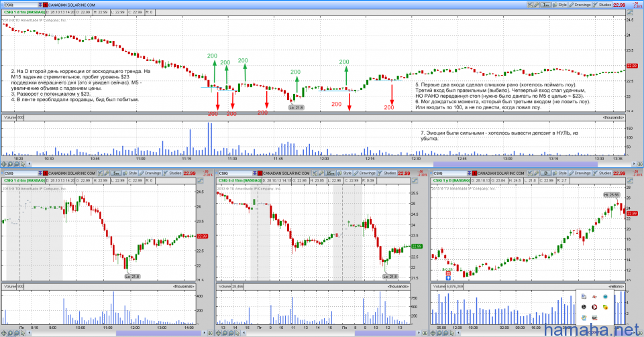Viewport: 644px width, 337px height.
Task: Open share tools icon in 5m chart
Action: click(100, 174)
